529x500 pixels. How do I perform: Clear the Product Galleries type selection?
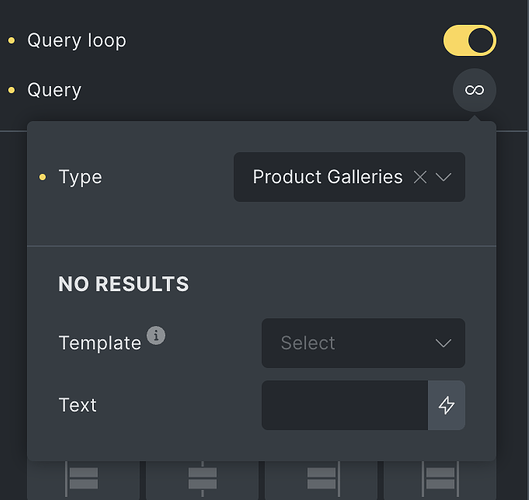pos(420,177)
